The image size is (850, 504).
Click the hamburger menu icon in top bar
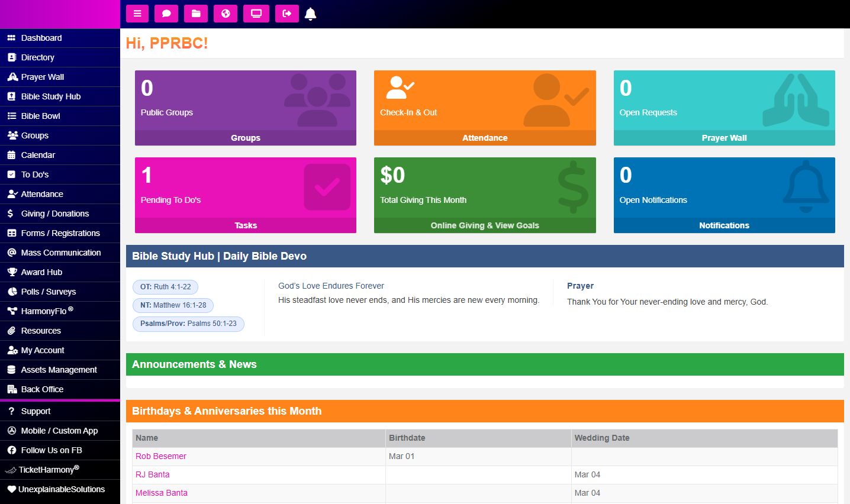coord(137,14)
